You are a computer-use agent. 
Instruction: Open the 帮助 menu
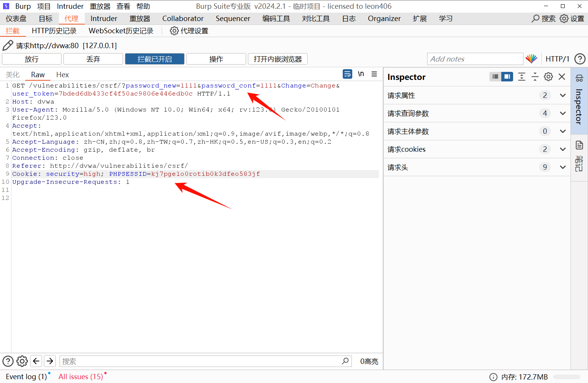click(143, 6)
